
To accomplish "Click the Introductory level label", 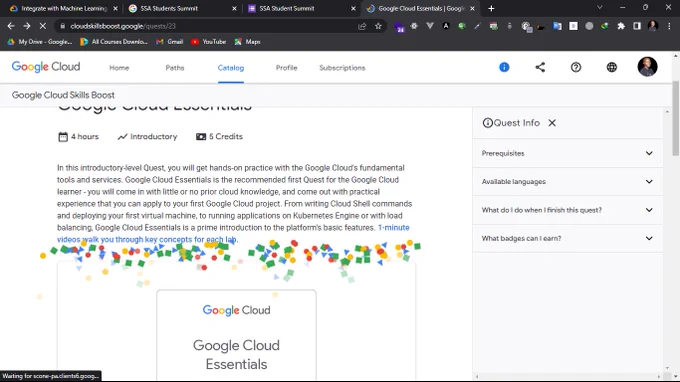I will (147, 137).
